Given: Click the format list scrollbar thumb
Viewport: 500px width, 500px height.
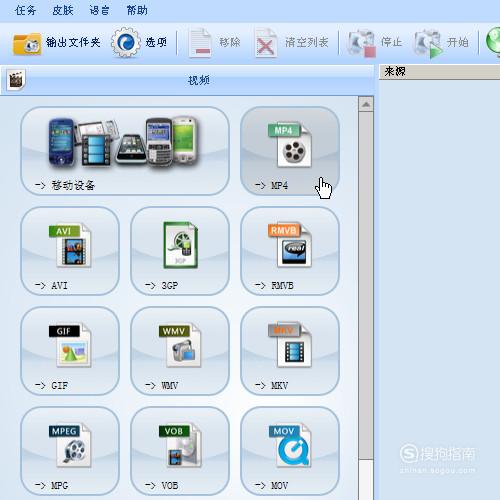Looking at the screenshot, I should point(366,285).
